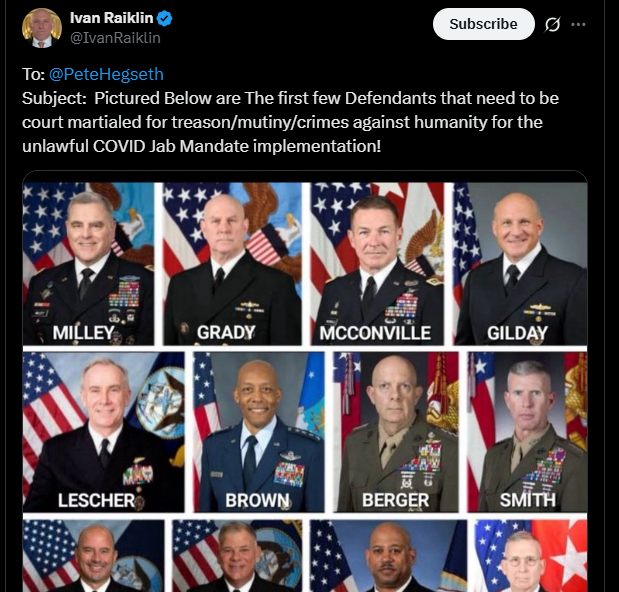Viewport: 619px width, 592px height.
Task: Open the LESCHER portrait thumbnail
Action: pyautogui.click(x=103, y=432)
